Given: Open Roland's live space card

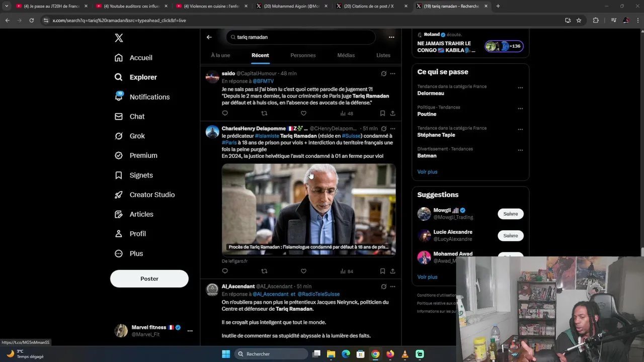Looking at the screenshot, I should click(470, 43).
